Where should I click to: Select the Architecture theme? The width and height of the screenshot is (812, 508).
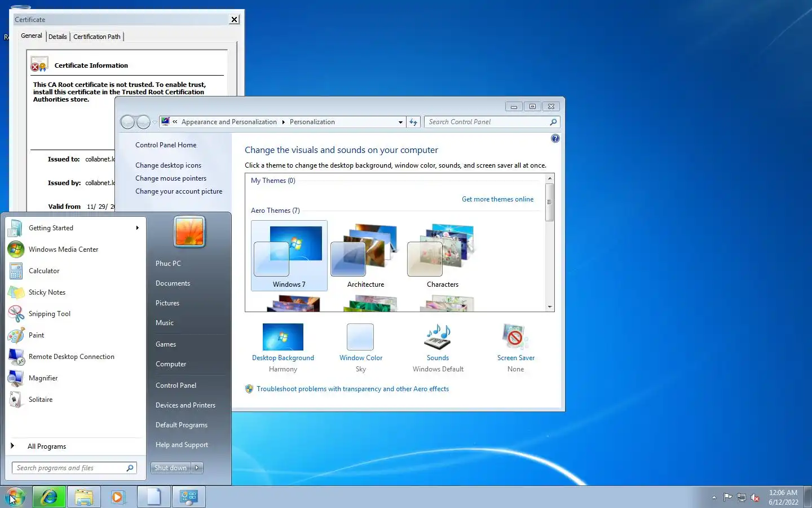pyautogui.click(x=365, y=256)
